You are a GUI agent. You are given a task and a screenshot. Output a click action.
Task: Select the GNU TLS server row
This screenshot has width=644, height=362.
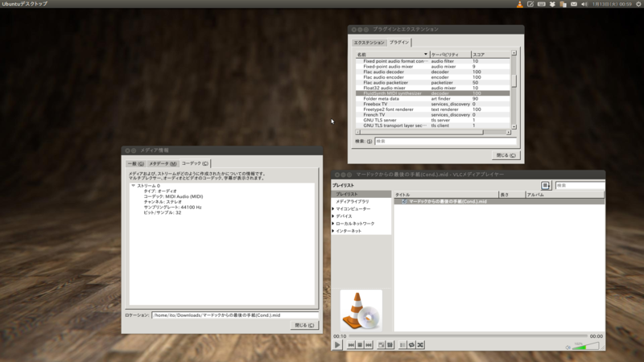pyautogui.click(x=432, y=120)
